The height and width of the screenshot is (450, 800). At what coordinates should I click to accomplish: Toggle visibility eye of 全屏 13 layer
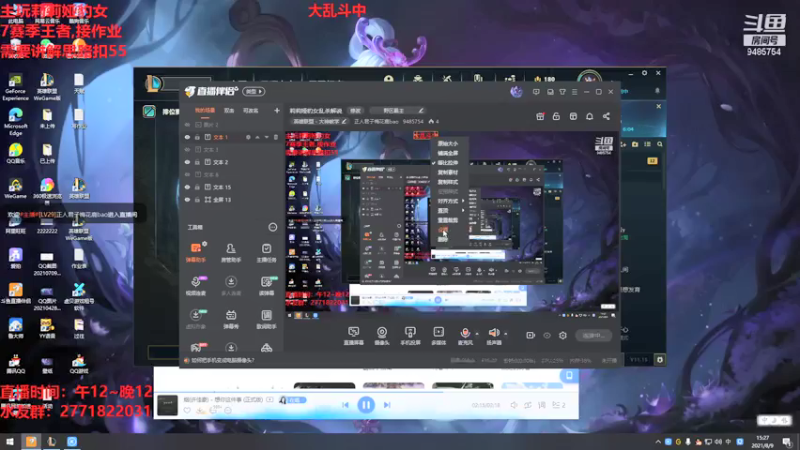pyautogui.click(x=187, y=199)
